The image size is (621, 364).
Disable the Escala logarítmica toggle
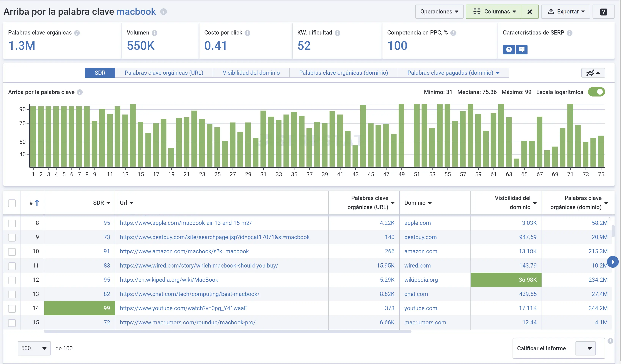pos(597,92)
